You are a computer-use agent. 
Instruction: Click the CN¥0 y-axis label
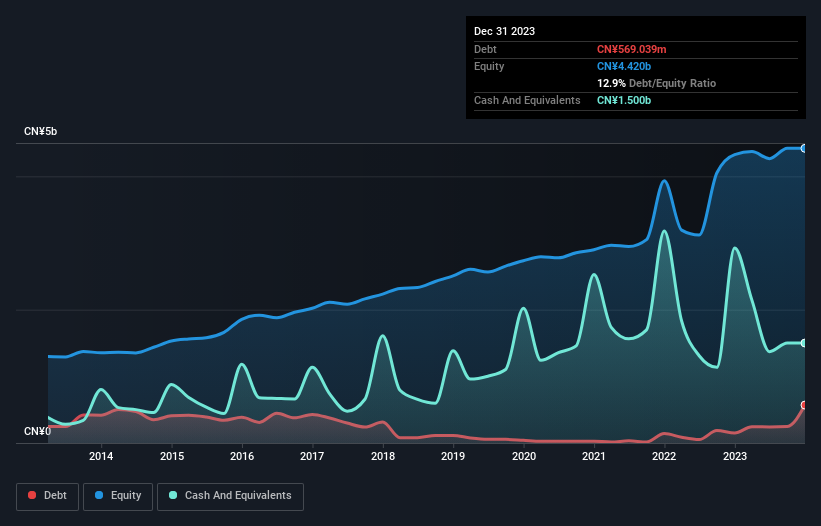click(x=37, y=431)
